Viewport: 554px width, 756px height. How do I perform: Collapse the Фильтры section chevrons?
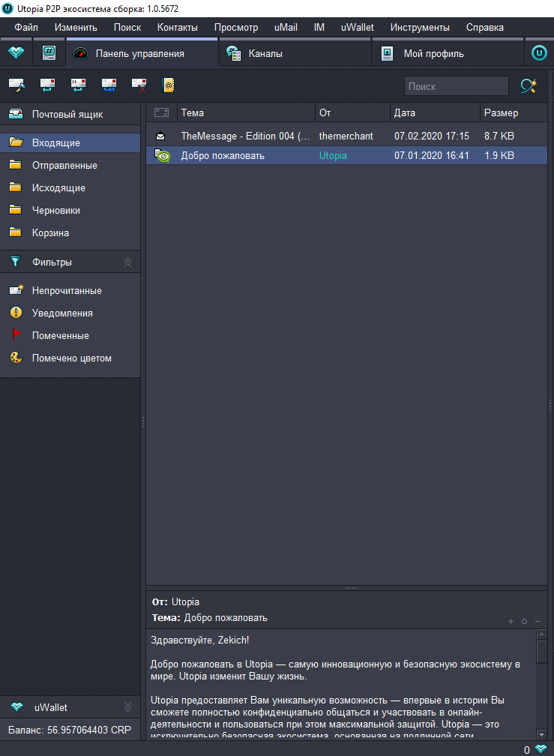tap(127, 262)
